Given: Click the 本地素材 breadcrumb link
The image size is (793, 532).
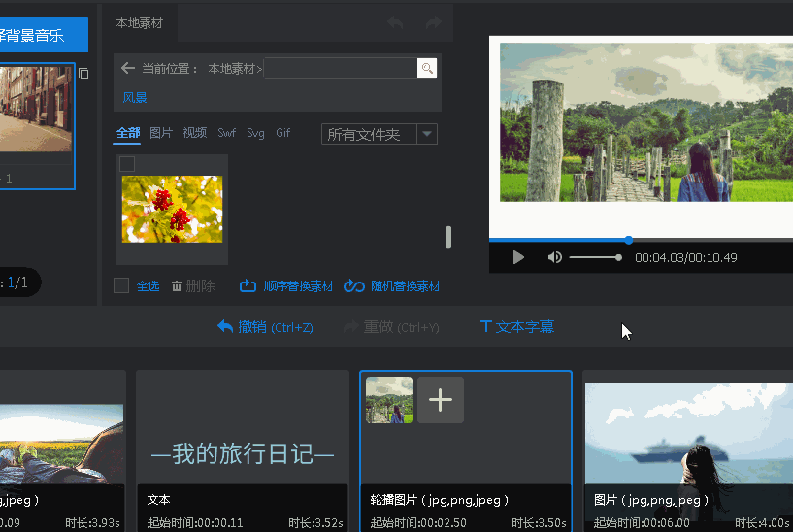Looking at the screenshot, I should coord(232,68).
